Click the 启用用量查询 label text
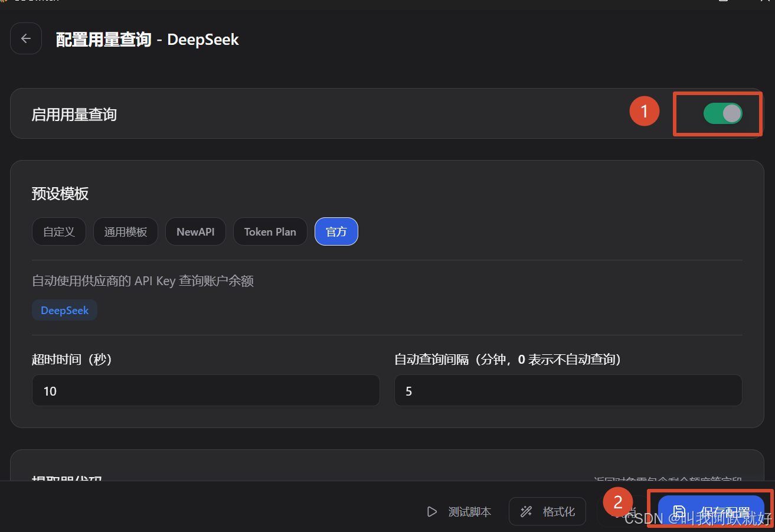This screenshot has width=775, height=532. 74,114
